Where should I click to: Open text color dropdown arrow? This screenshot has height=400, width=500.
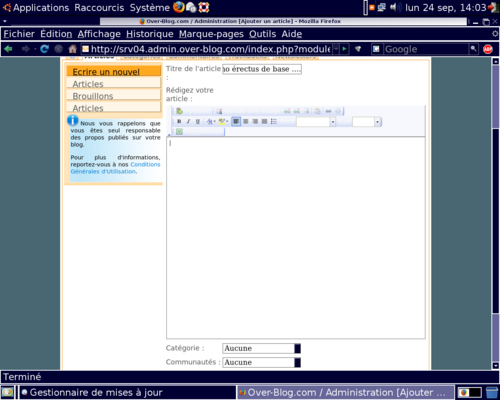point(214,121)
